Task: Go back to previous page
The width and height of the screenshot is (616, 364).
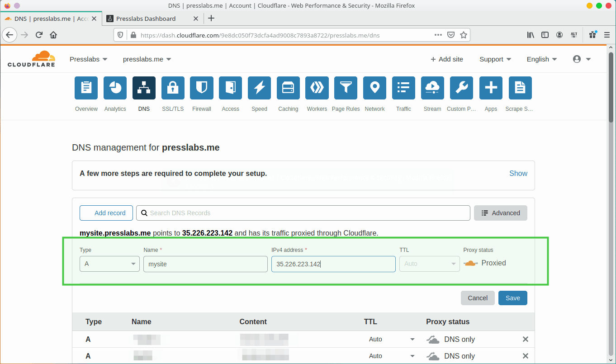Action: click(x=10, y=35)
